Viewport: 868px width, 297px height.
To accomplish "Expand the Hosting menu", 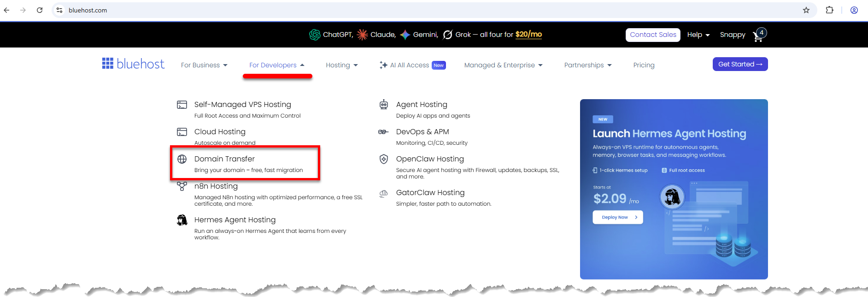I will coord(342,65).
